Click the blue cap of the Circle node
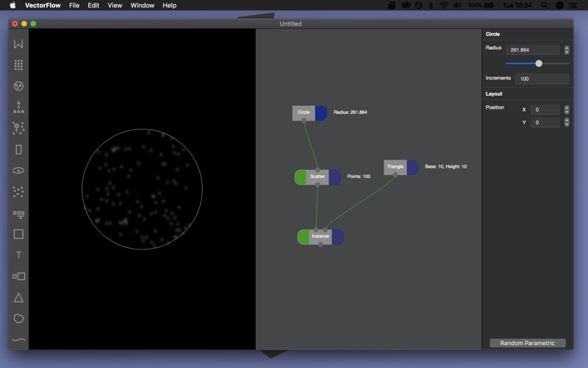 321,113
